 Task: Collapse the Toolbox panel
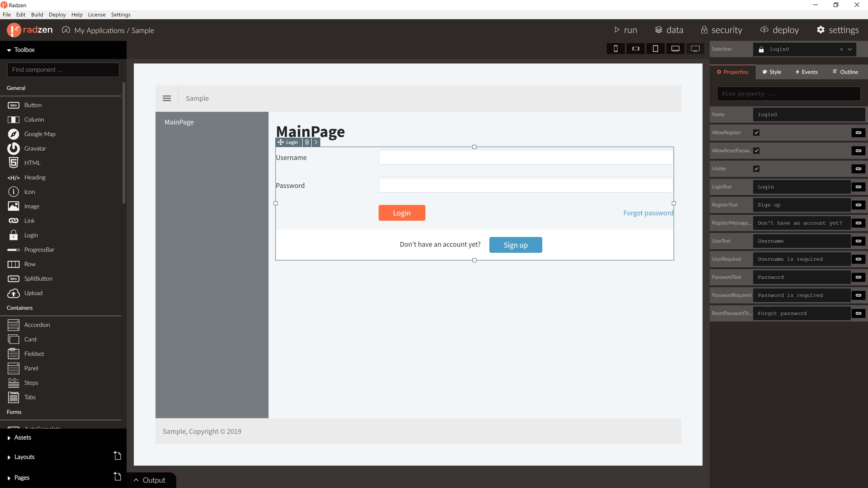pyautogui.click(x=9, y=50)
